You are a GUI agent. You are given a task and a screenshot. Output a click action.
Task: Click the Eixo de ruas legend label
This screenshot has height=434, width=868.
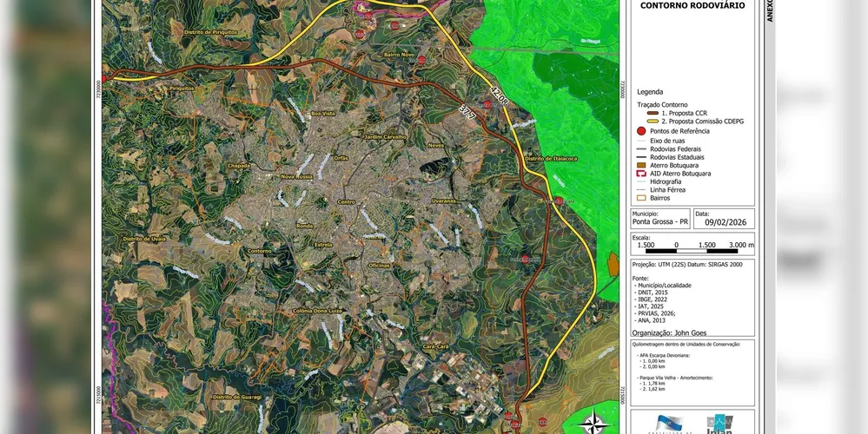coord(667,141)
